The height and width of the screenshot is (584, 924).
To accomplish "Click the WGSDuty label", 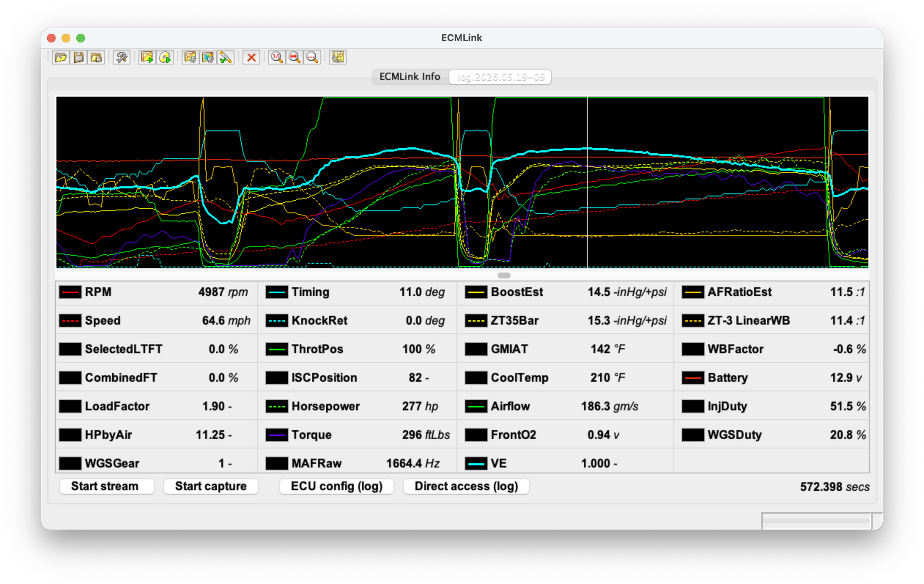I will [x=735, y=435].
